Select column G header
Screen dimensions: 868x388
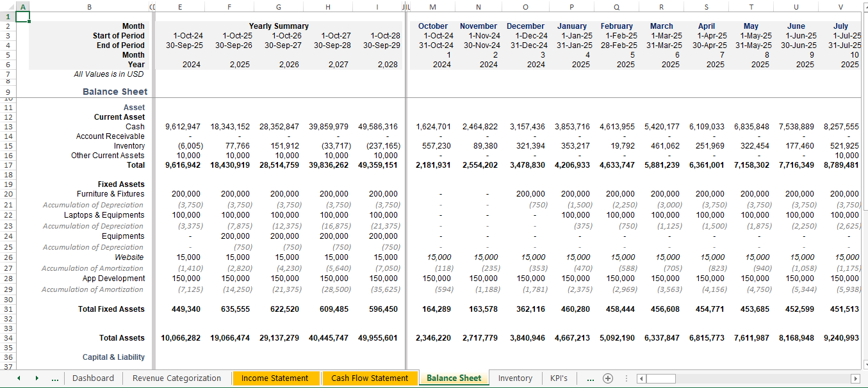tap(279, 6)
